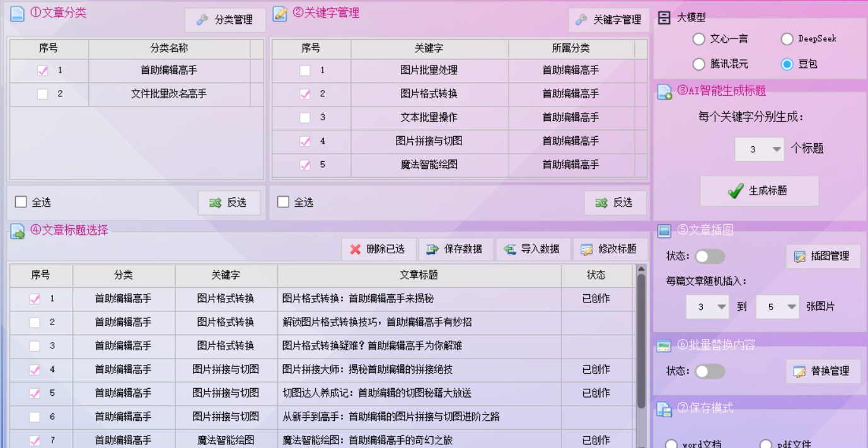Select word文档 save mode radio
This screenshot has width=868, height=448.
coord(671,444)
